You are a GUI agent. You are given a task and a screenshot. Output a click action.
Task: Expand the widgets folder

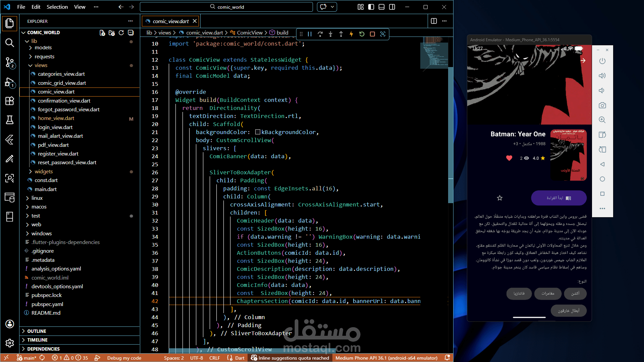[x=44, y=171]
